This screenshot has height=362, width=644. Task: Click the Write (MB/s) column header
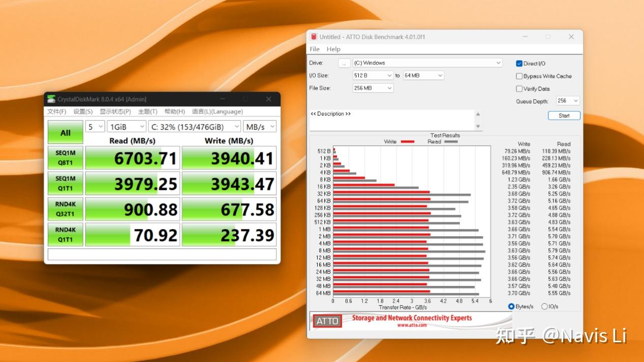tap(229, 141)
